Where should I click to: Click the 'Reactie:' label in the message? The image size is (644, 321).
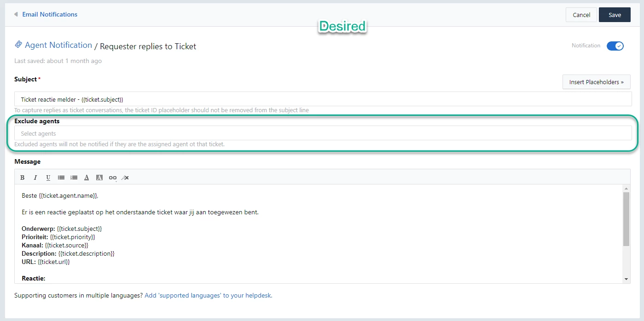[x=34, y=278]
